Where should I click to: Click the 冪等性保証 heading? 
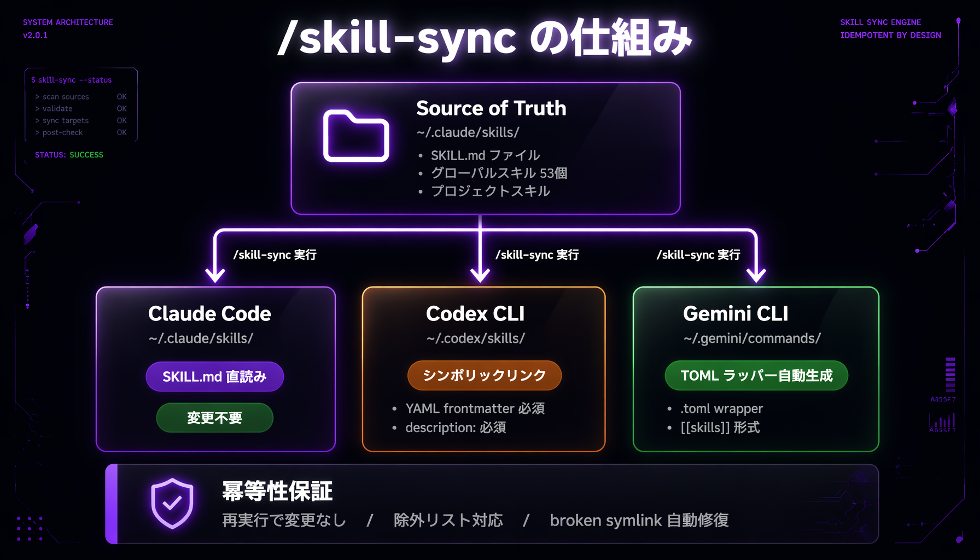(277, 491)
